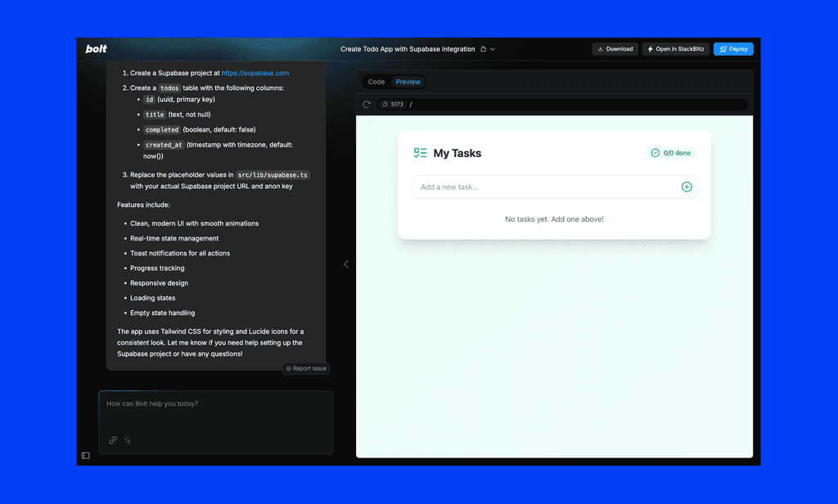Click the checklist icon next to My Tasks
Viewport: 838px width, 504px height.
click(420, 153)
